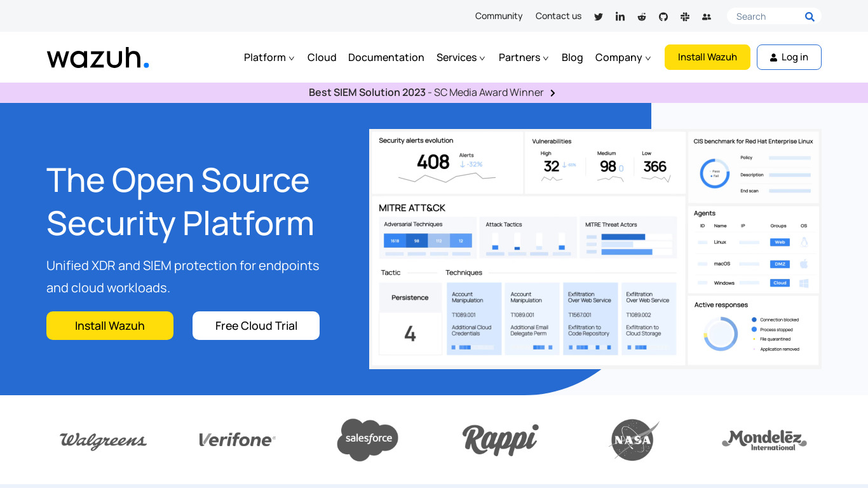Expand the Partners dropdown menu
868x488 pixels.
point(524,58)
